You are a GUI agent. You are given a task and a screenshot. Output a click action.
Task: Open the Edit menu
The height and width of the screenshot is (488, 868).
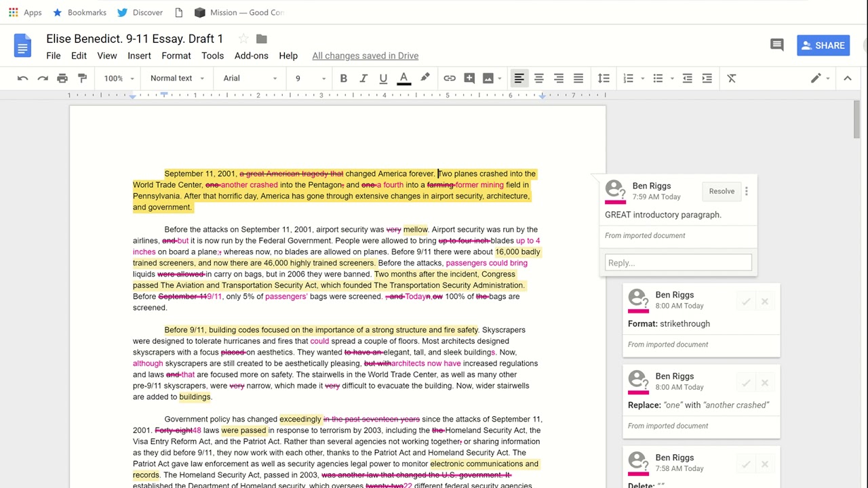tap(79, 56)
